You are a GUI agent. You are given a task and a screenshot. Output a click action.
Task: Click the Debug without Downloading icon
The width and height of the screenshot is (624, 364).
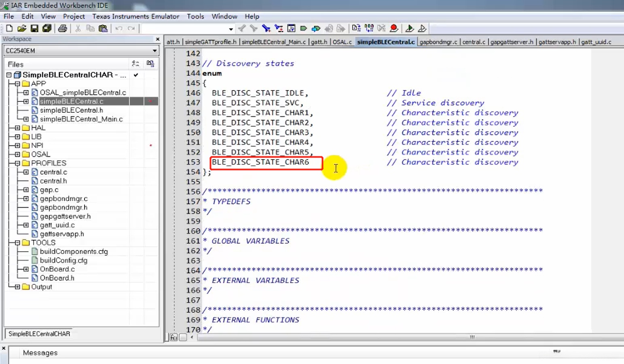(x=422, y=28)
